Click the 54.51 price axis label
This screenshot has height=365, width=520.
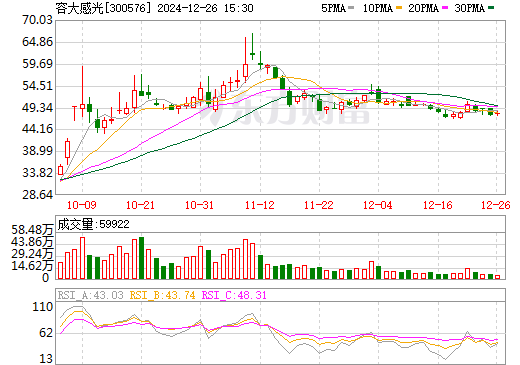[x=37, y=86]
